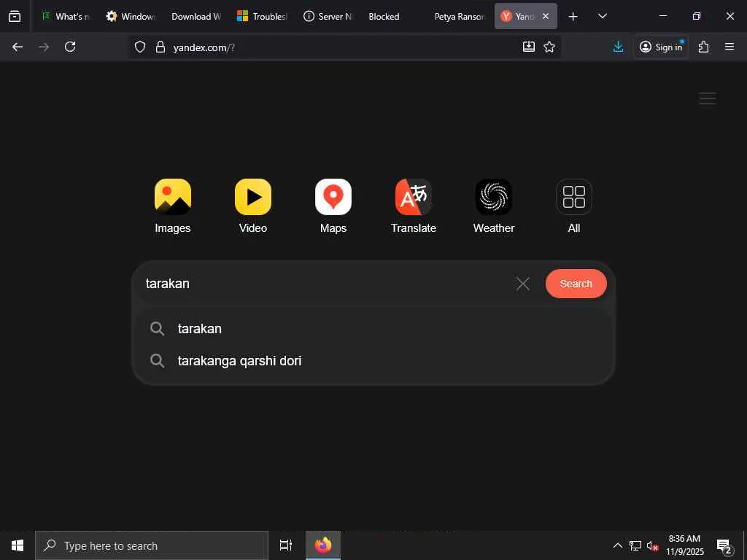Open Firefox application menu
Image resolution: width=747 pixels, height=560 pixels.
click(729, 47)
